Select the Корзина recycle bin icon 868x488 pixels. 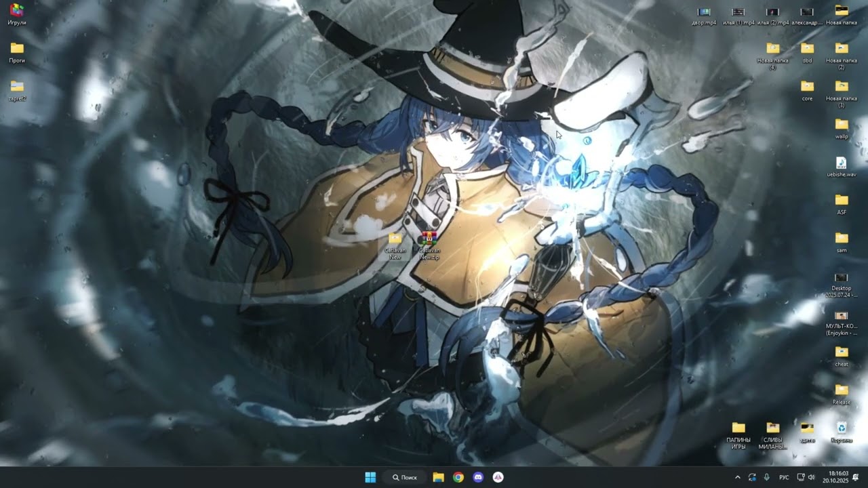pyautogui.click(x=842, y=432)
